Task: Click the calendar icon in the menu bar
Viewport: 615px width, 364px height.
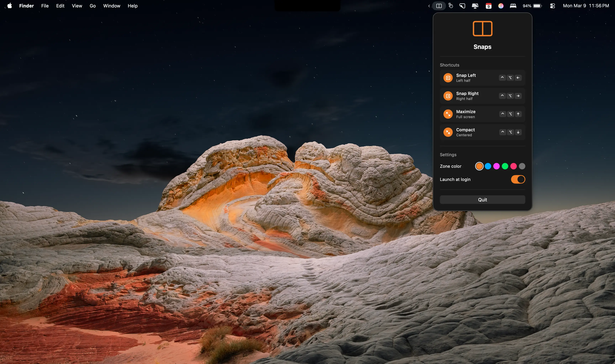Action: 488,6
